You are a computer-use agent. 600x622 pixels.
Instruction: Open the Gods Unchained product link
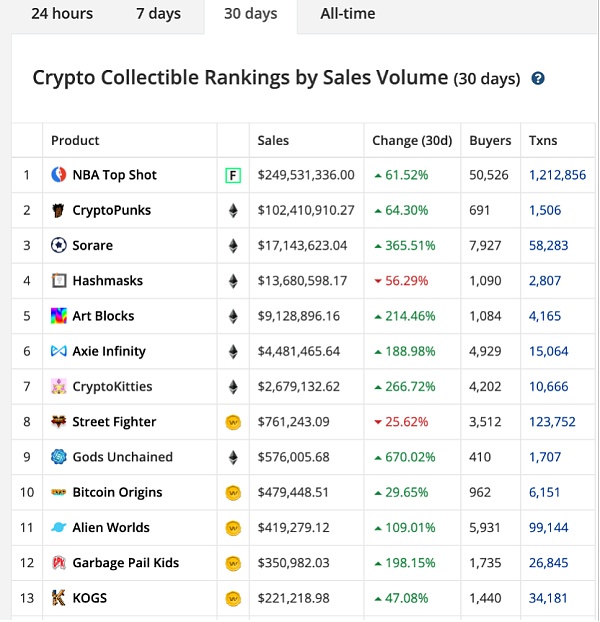click(122, 457)
